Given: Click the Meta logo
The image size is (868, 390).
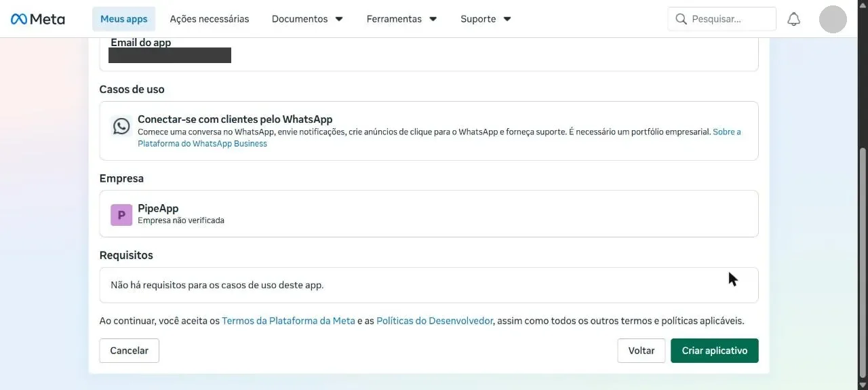Looking at the screenshot, I should [x=38, y=19].
